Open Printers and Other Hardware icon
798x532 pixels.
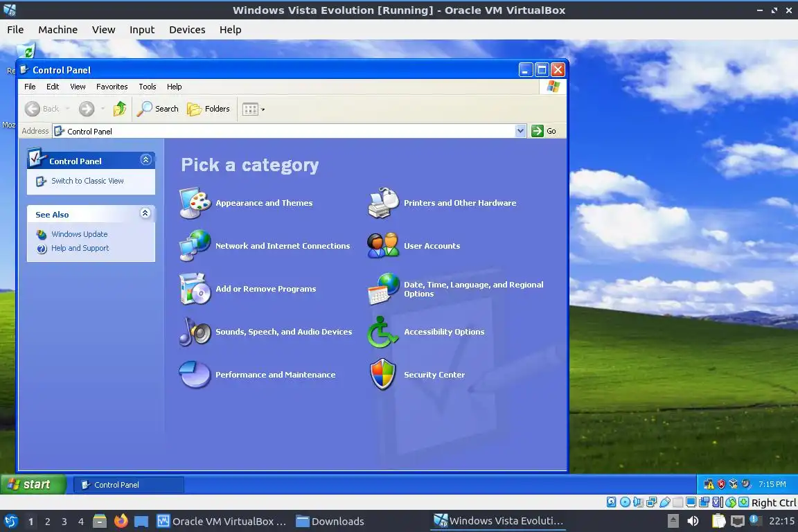[x=383, y=203]
